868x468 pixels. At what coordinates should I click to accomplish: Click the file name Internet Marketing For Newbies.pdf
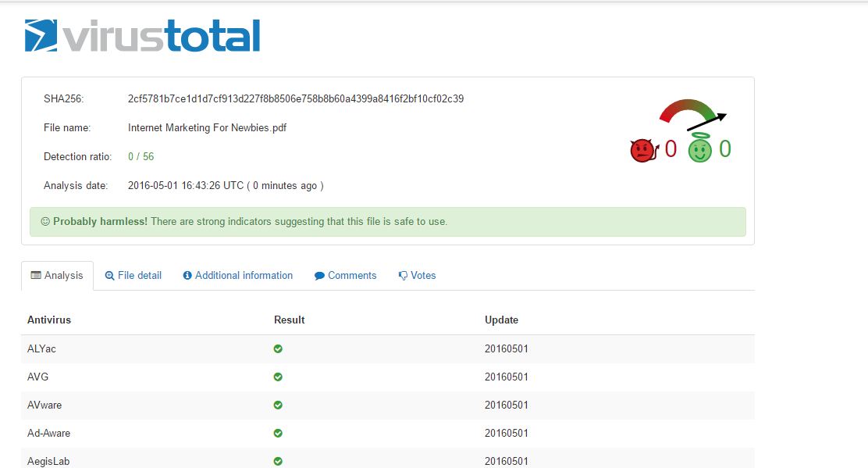tap(207, 128)
